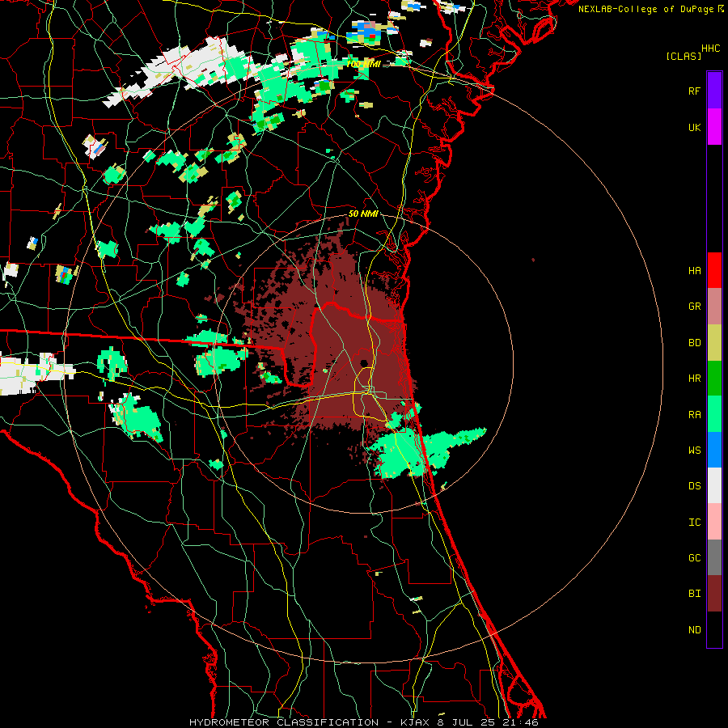
Task: Click the HHC product label
Action: [x=711, y=49]
